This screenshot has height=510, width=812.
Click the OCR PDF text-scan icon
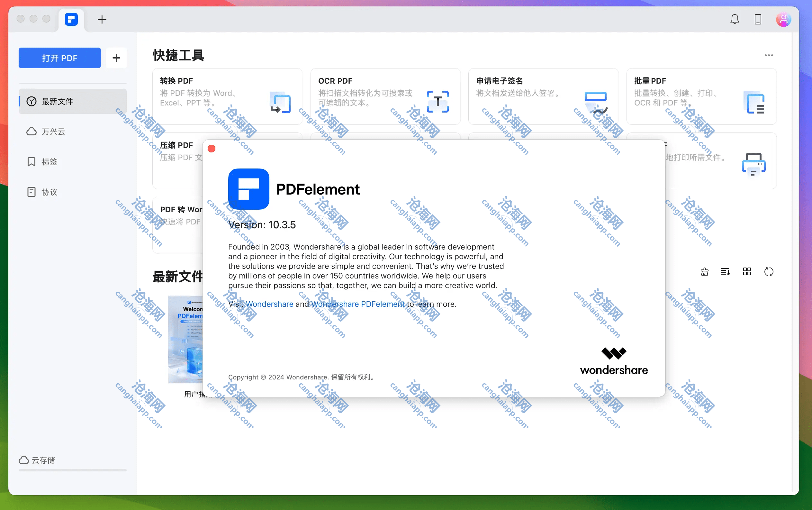point(438,102)
